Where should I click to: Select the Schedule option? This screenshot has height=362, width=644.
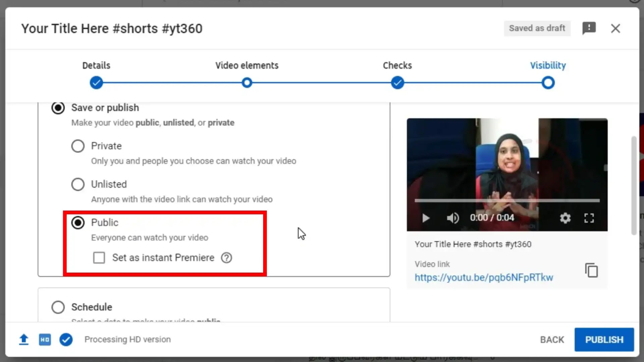[58, 307]
